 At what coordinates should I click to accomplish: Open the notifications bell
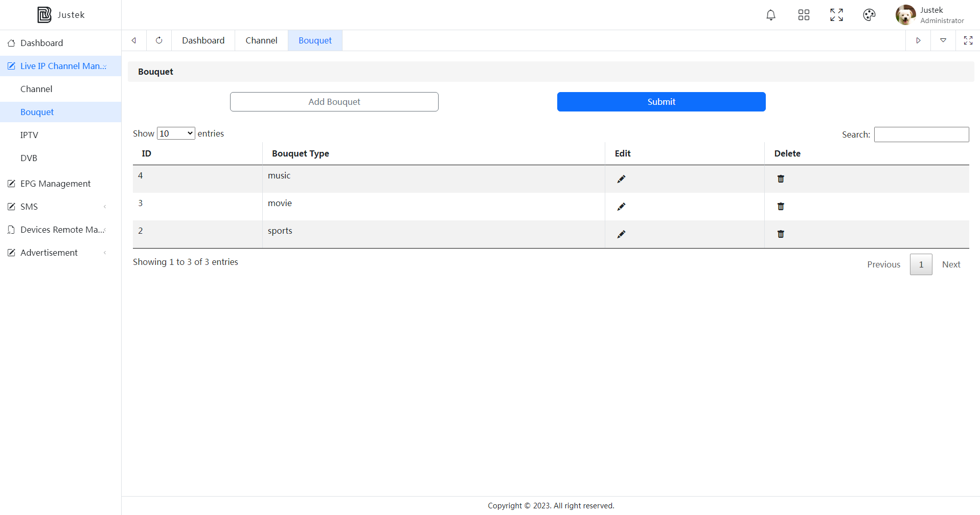tap(771, 15)
